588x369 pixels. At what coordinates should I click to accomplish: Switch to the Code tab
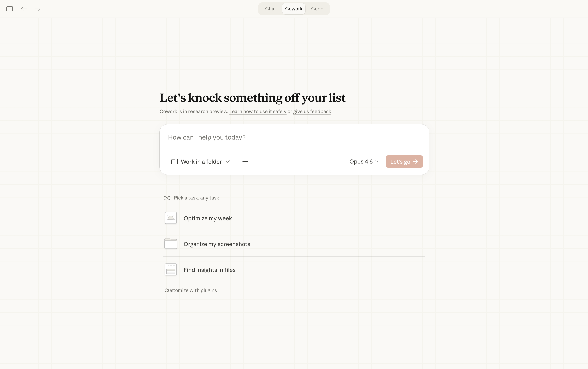point(317,9)
